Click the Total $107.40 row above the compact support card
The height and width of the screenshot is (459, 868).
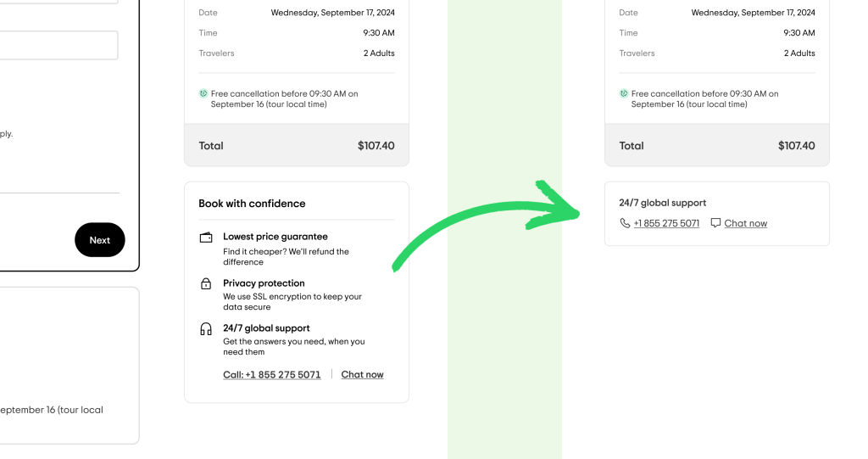717,145
